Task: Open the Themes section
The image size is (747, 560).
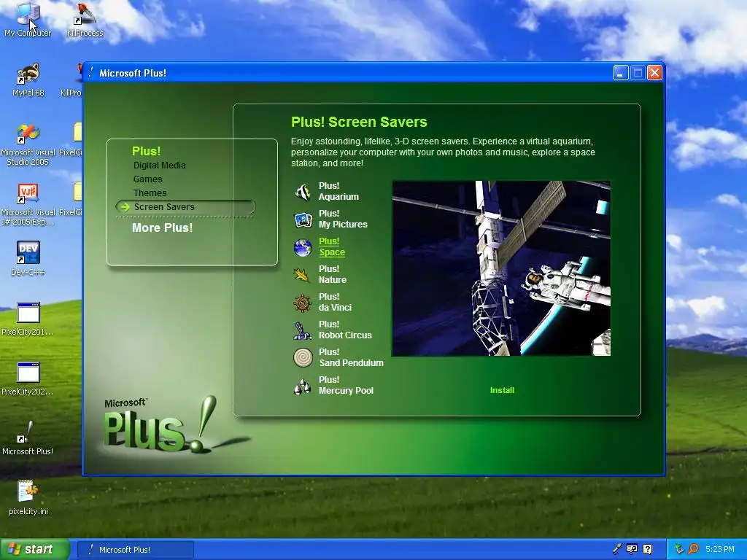Action: (150, 192)
